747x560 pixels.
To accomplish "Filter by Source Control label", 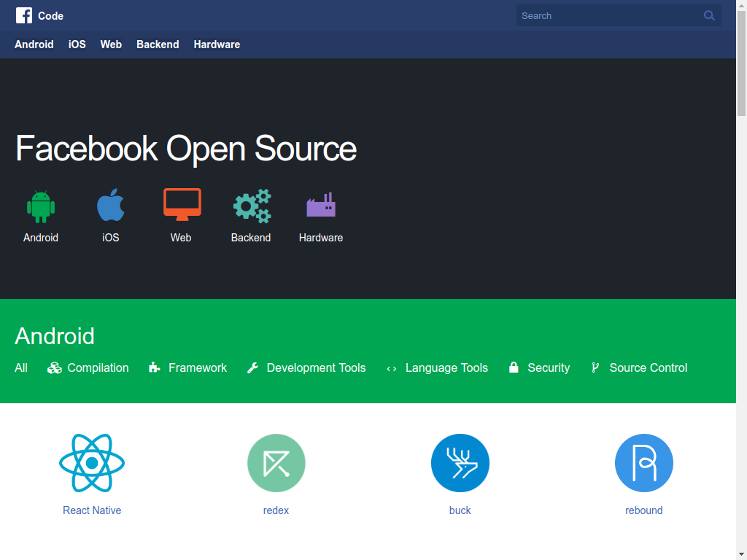I will [649, 367].
